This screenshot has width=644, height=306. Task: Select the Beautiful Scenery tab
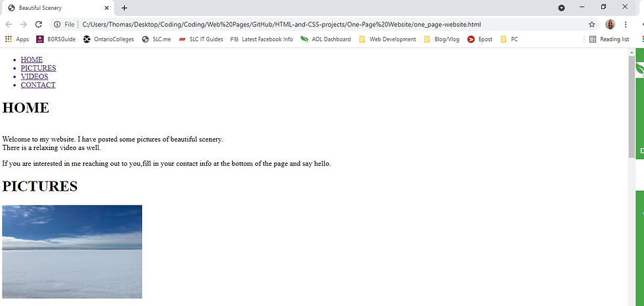(x=58, y=8)
